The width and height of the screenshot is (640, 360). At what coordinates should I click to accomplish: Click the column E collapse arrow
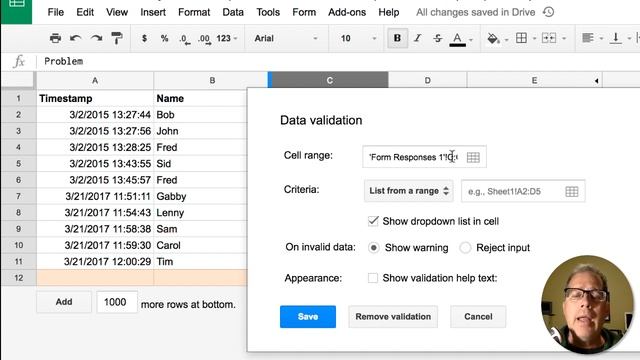[x=596, y=81]
